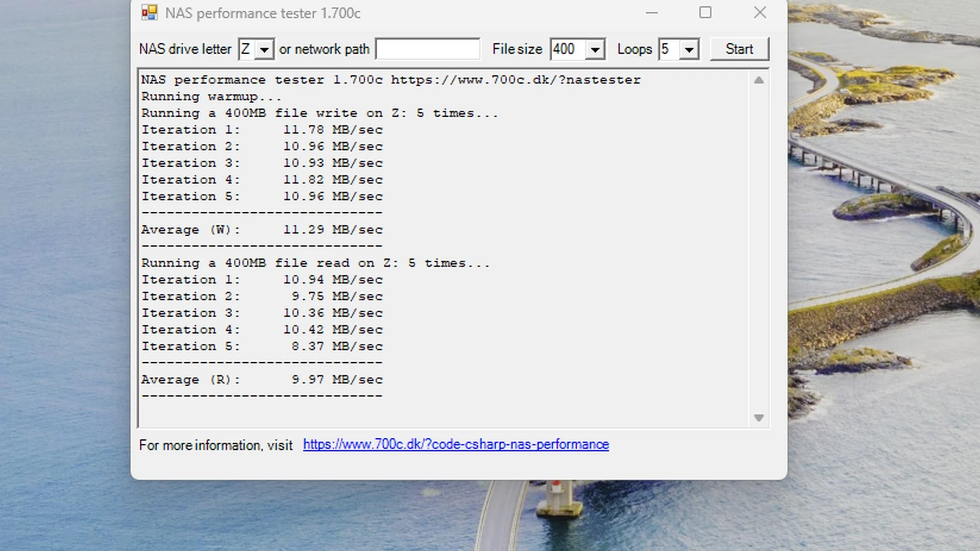Image resolution: width=980 pixels, height=551 pixels.
Task: Click the File size value 400
Action: pos(564,49)
